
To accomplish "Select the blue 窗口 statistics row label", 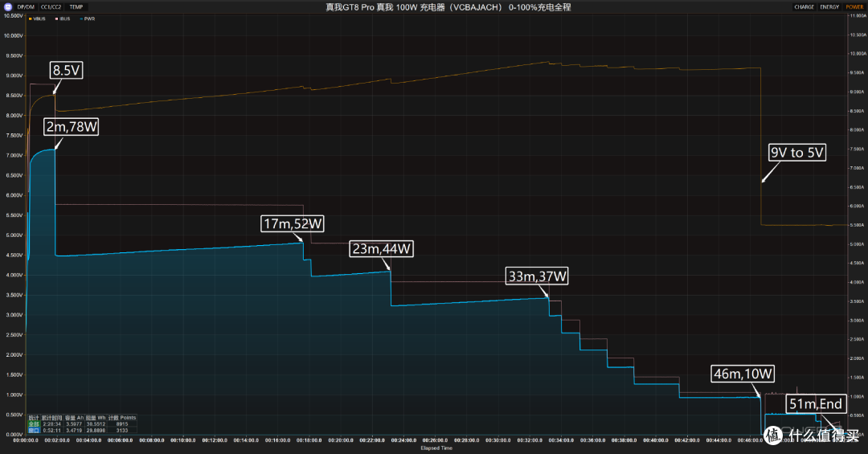I will pos(35,430).
